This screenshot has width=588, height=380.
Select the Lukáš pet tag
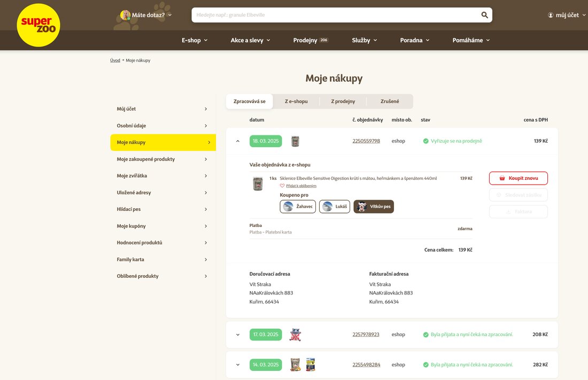coord(334,207)
